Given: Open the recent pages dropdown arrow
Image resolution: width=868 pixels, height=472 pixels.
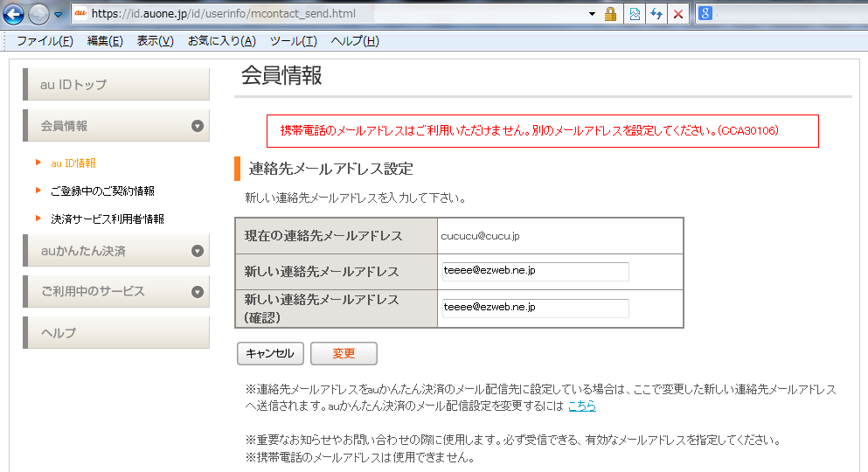Looking at the screenshot, I should tap(58, 14).
